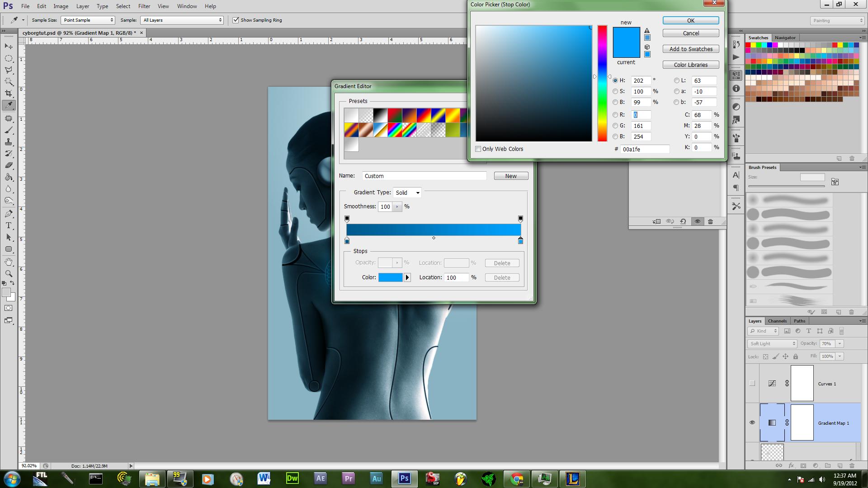The height and width of the screenshot is (488, 868).
Task: Select the Eyedropper tool in toolbox
Action: pos(9,105)
